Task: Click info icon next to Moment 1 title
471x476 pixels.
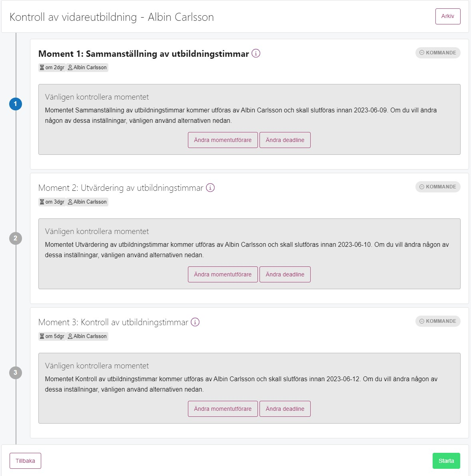Action: (256, 54)
